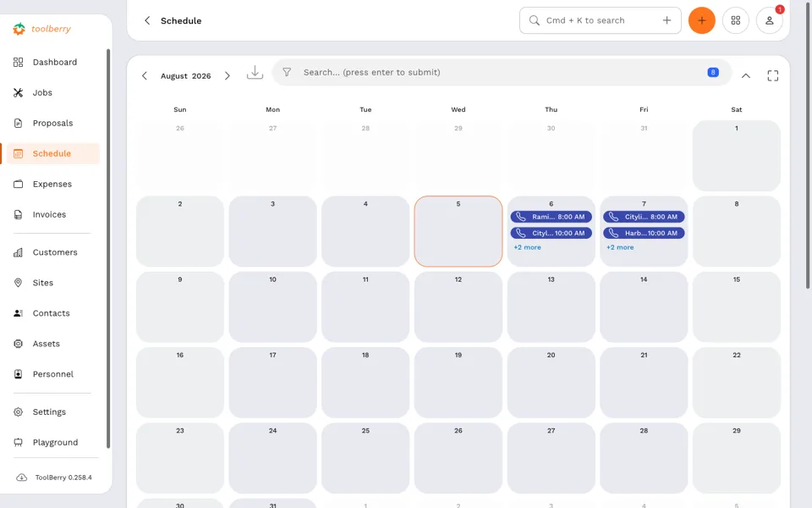
Task: Click the Sites location pin icon
Action: (18, 283)
